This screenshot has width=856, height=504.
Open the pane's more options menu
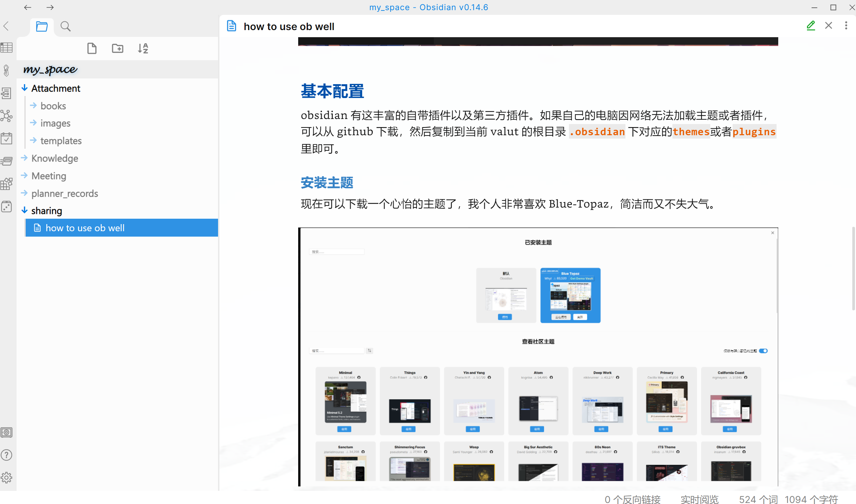[846, 26]
